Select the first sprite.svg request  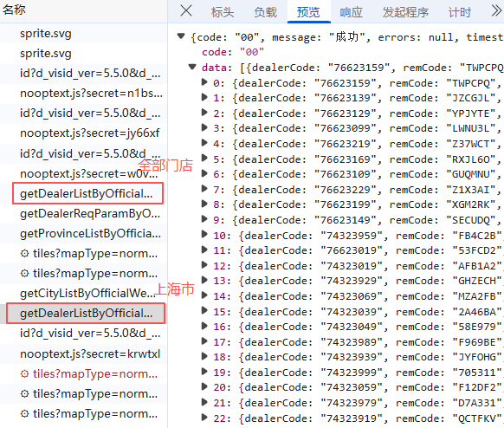click(x=83, y=34)
